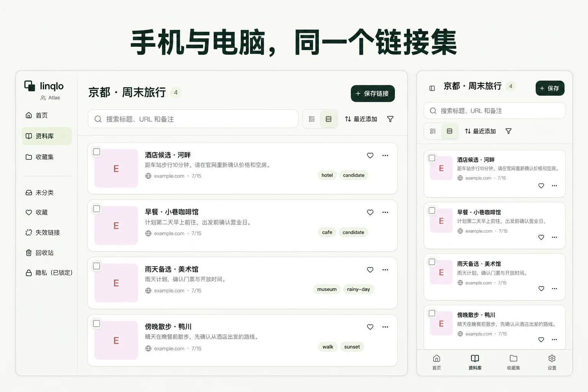Open 失效链接 in the left sidebar
Image resolution: width=588 pixels, height=392 pixels.
coord(47,232)
